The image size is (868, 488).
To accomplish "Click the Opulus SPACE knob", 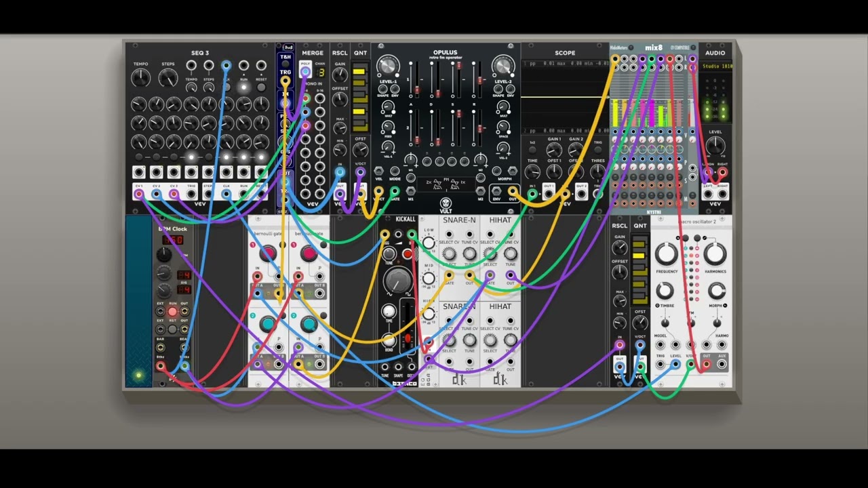I will (x=503, y=127).
